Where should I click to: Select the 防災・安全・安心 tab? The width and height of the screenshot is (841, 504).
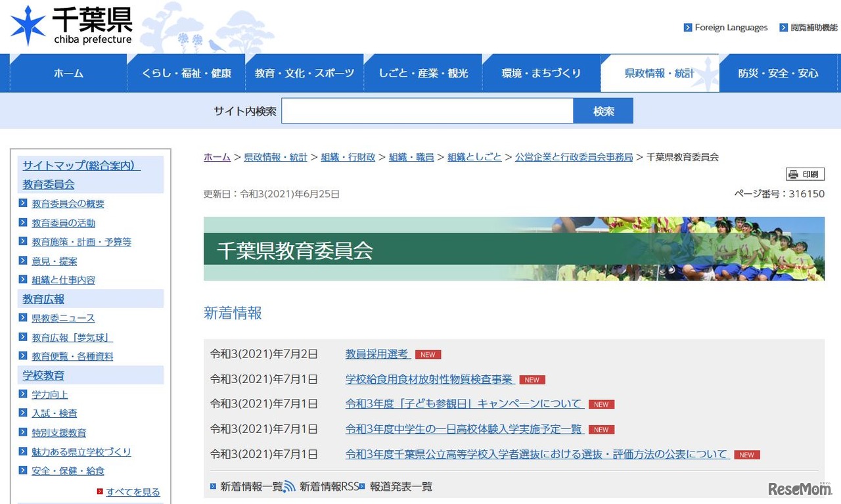tap(778, 74)
